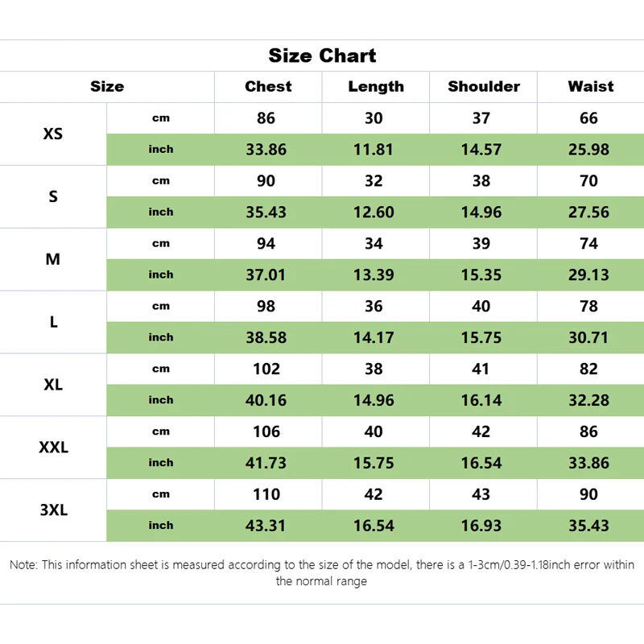Select the cm unit label for size XS
The width and height of the screenshot is (644, 644).
(161, 118)
